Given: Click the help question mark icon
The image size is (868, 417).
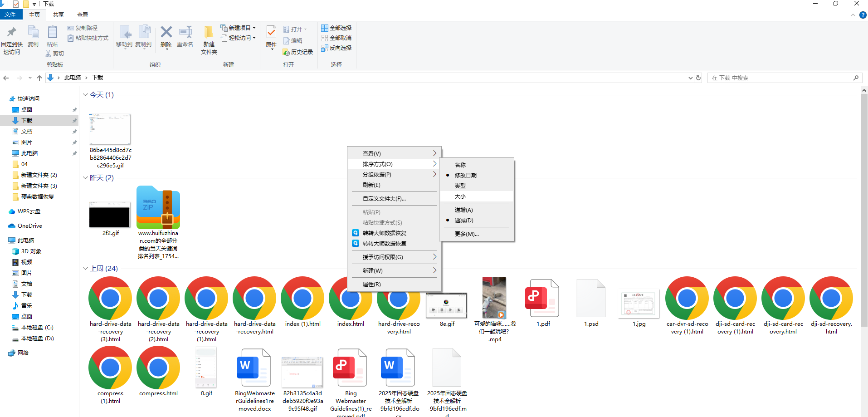Looking at the screenshot, I should pyautogui.click(x=863, y=15).
